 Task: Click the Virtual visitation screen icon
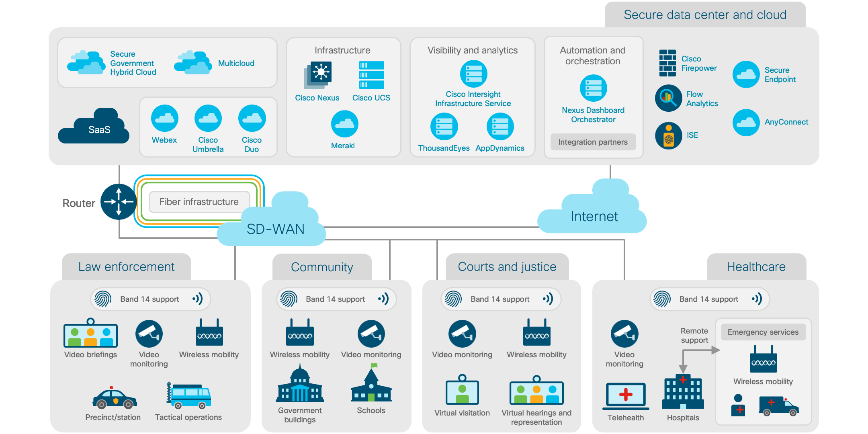[462, 389]
